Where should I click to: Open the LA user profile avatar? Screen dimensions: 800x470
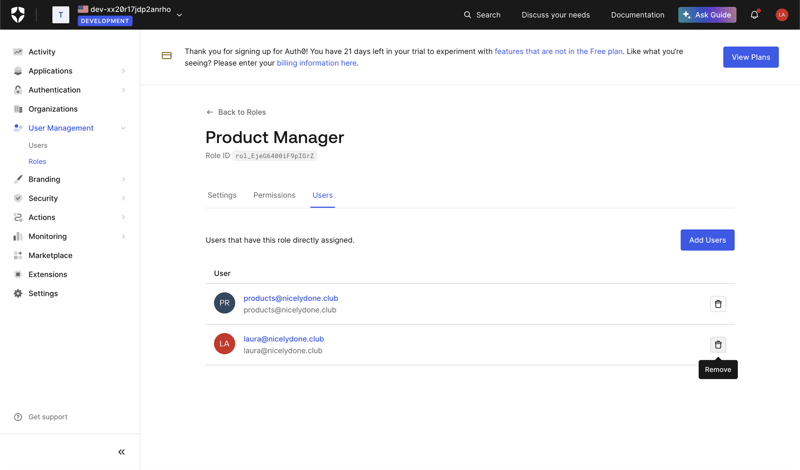tap(781, 15)
